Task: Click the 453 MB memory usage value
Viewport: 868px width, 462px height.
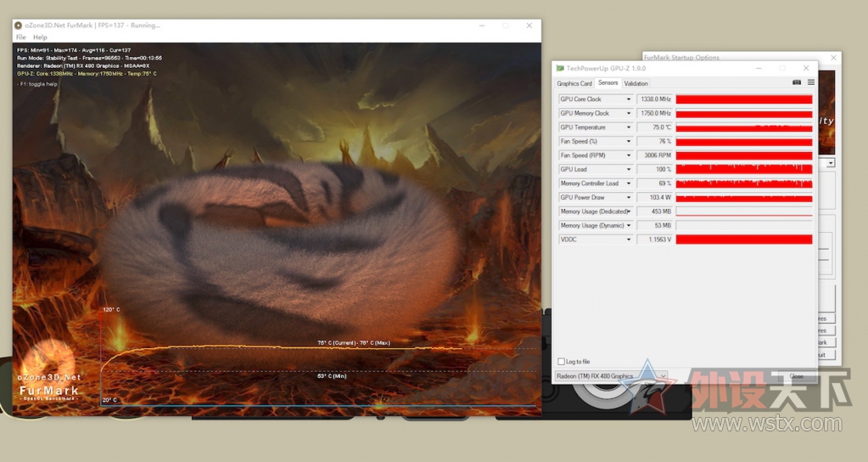Action: [x=655, y=211]
